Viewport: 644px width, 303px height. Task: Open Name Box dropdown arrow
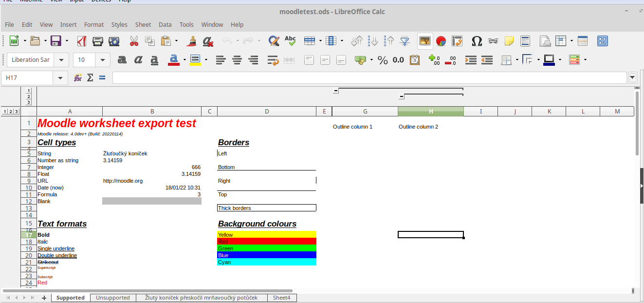(x=60, y=78)
